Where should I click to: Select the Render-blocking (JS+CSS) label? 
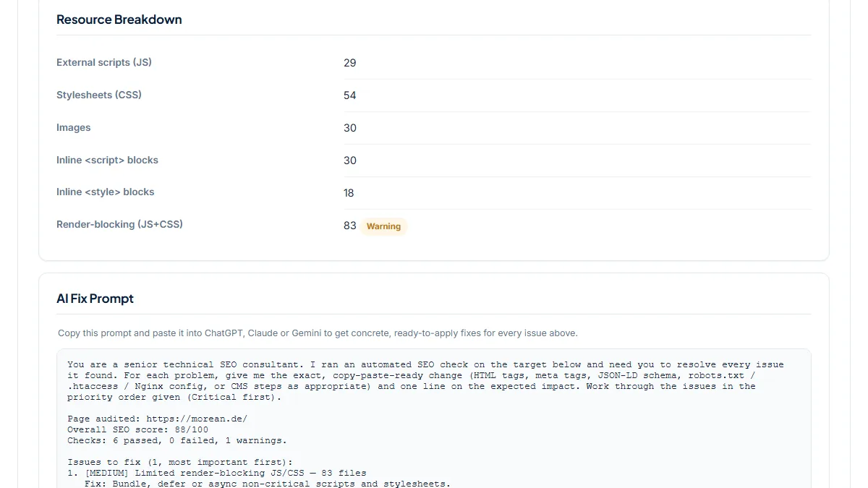tap(119, 224)
